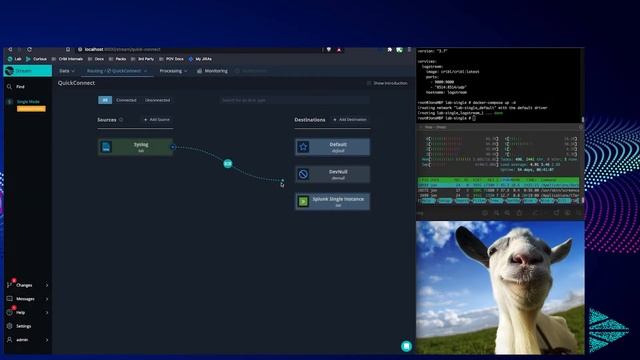The height and width of the screenshot is (360, 640).
Task: Open the Packs bookmark folder
Action: (x=118, y=59)
